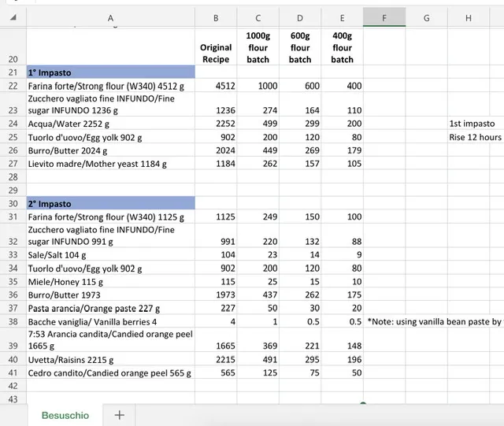Select row 21 header
This screenshot has width=504, height=426.
[x=13, y=72]
